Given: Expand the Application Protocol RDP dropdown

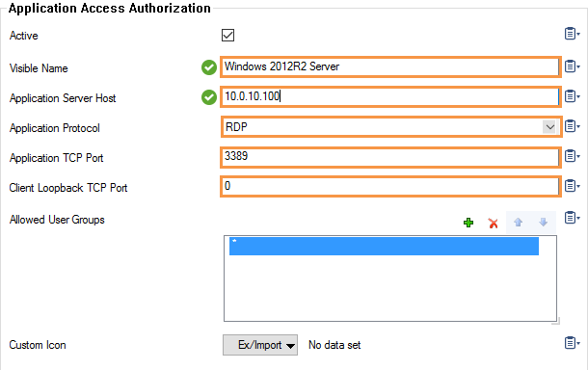Looking at the screenshot, I should click(x=549, y=127).
